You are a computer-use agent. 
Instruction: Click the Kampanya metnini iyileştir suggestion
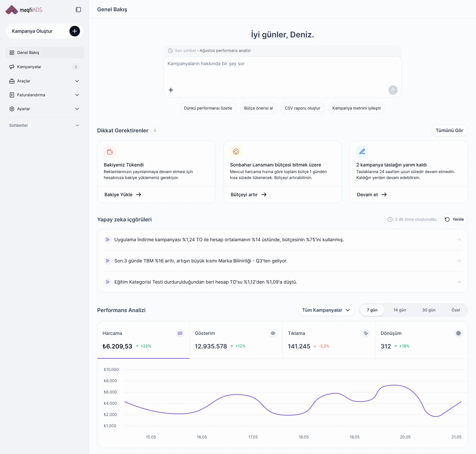(x=357, y=108)
